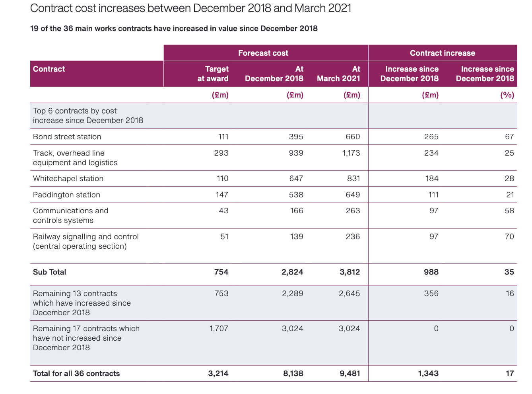The width and height of the screenshot is (532, 394).
Task: Click Bond street station increase value 265
Action: (431, 137)
